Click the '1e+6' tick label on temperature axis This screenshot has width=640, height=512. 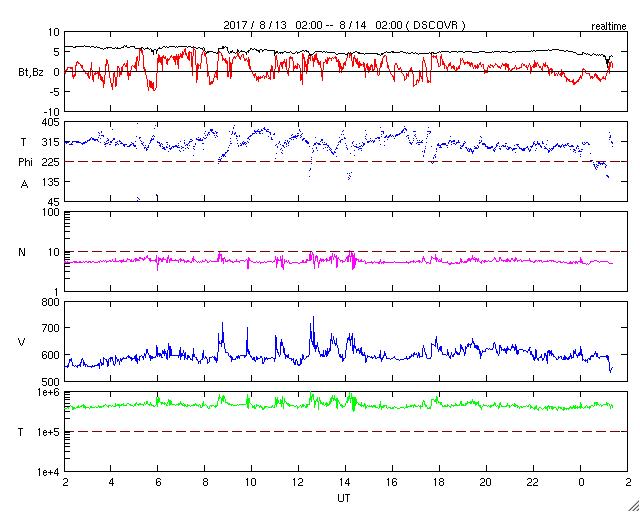pyautogui.click(x=49, y=392)
